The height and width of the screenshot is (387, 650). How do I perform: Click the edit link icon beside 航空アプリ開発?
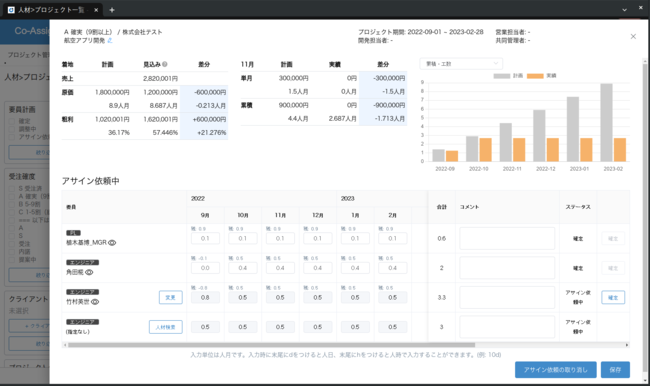tap(110, 41)
